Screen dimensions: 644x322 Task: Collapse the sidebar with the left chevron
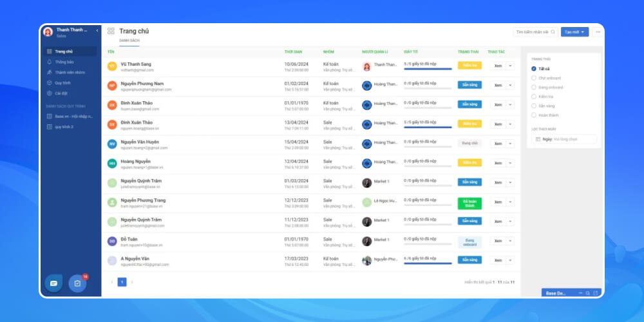[97, 30]
